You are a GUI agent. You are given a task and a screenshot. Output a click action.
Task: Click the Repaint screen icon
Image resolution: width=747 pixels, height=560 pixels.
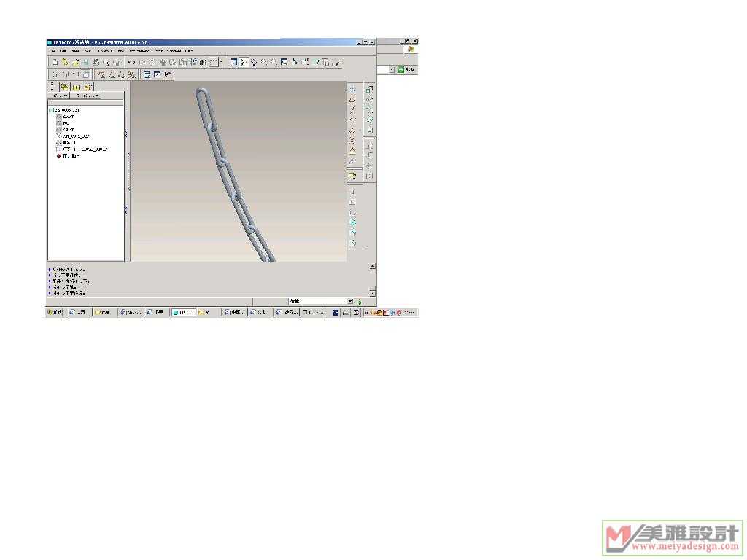tap(233, 63)
